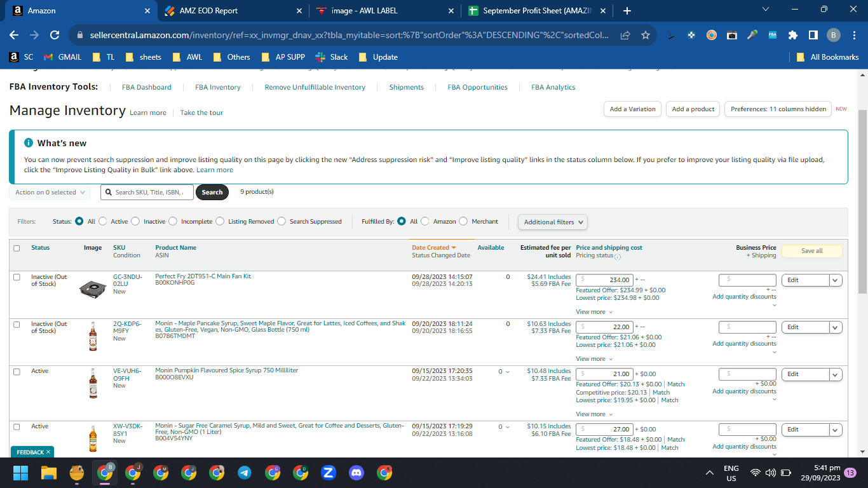Expand View more for $234.00 price row
Viewport: 868px width, 488px height.
(594, 312)
